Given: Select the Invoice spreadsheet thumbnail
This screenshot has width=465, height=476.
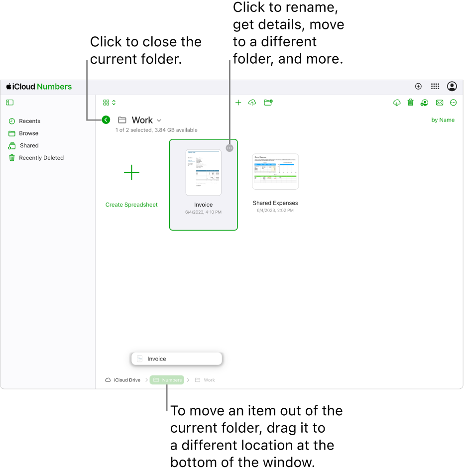Looking at the screenshot, I should pos(203,172).
